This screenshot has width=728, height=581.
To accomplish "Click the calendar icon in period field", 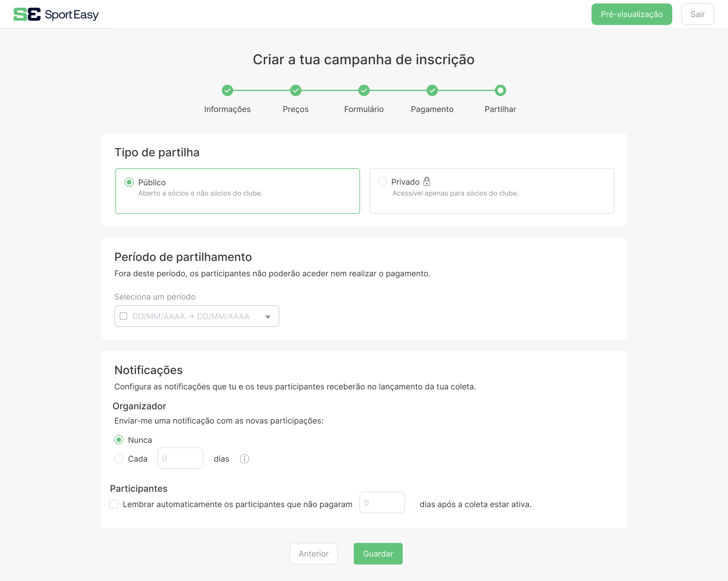I will click(x=124, y=316).
